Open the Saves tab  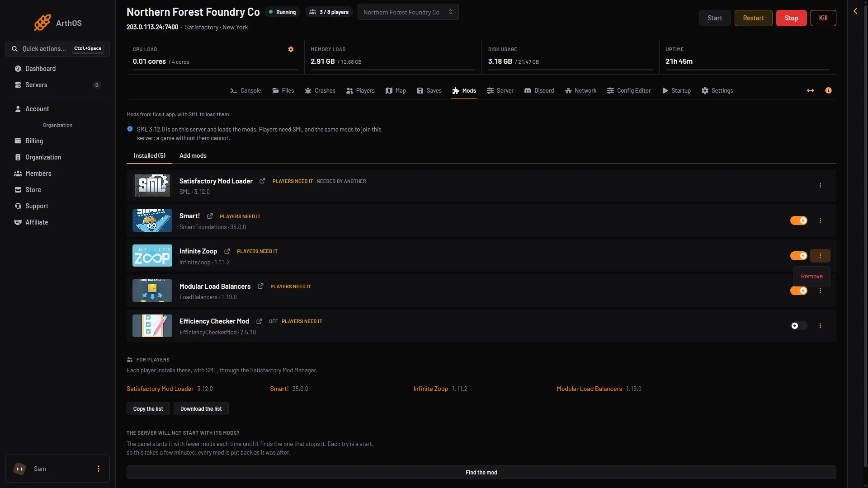pos(429,90)
